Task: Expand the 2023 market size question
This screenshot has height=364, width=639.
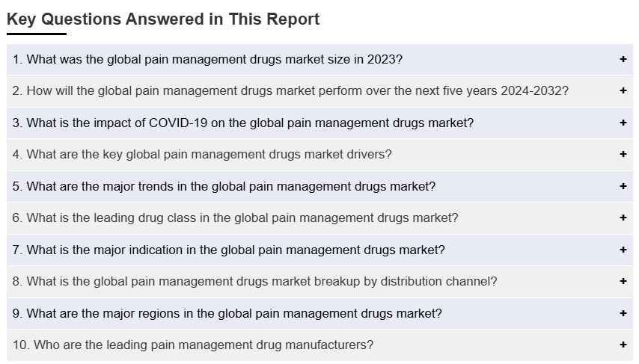Action: tap(208, 60)
